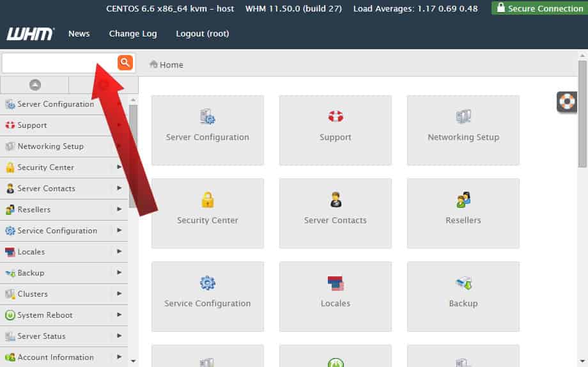Click System Reboot sidebar power icon
The width and height of the screenshot is (588, 367).
(x=10, y=315)
